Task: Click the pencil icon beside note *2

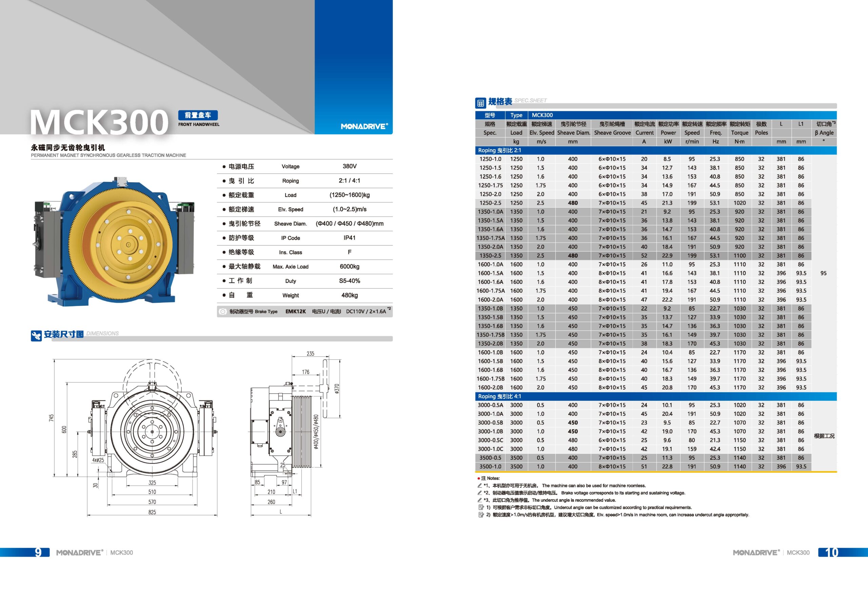Action: pos(479,493)
